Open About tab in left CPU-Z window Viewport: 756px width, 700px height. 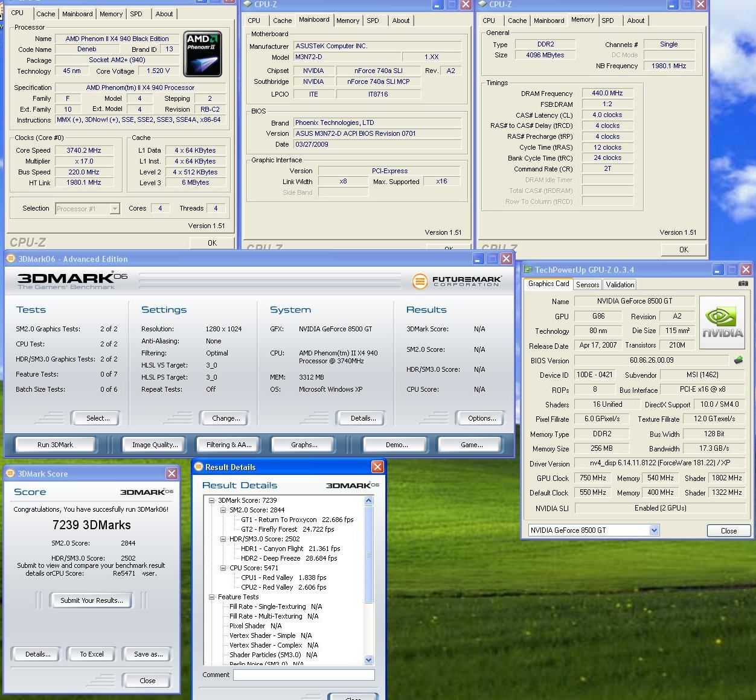164,14
